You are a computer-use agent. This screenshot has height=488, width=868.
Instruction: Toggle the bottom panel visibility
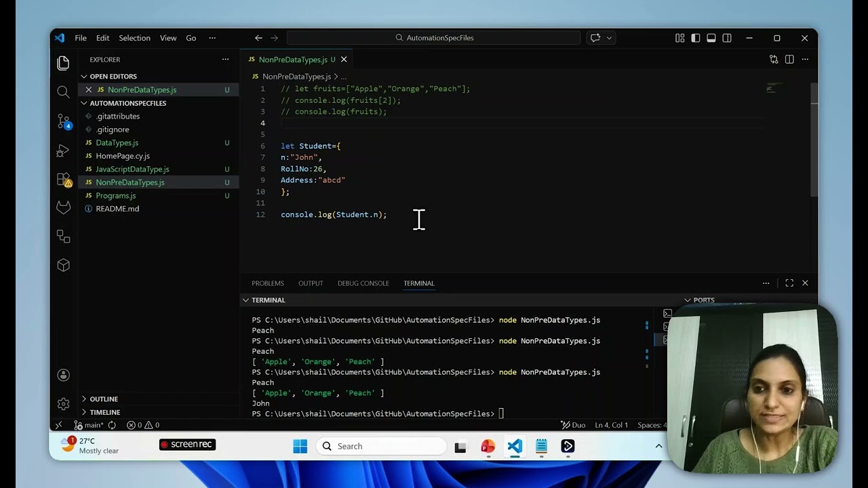click(711, 38)
